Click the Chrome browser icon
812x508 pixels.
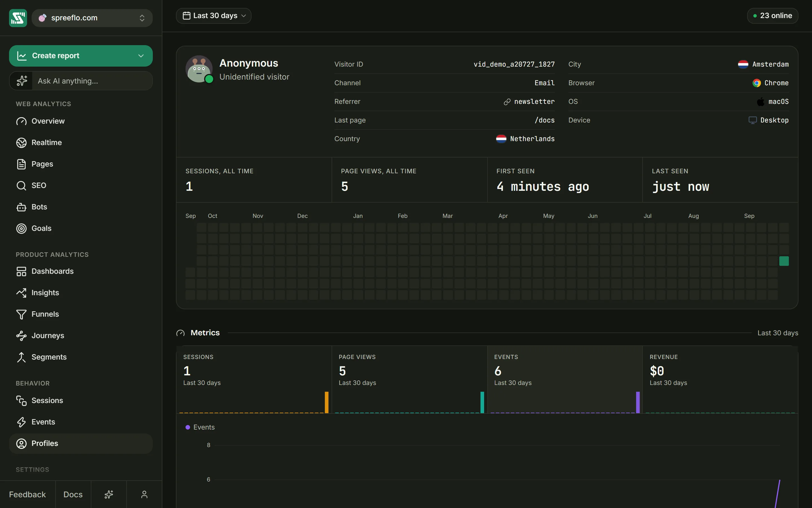point(757,83)
